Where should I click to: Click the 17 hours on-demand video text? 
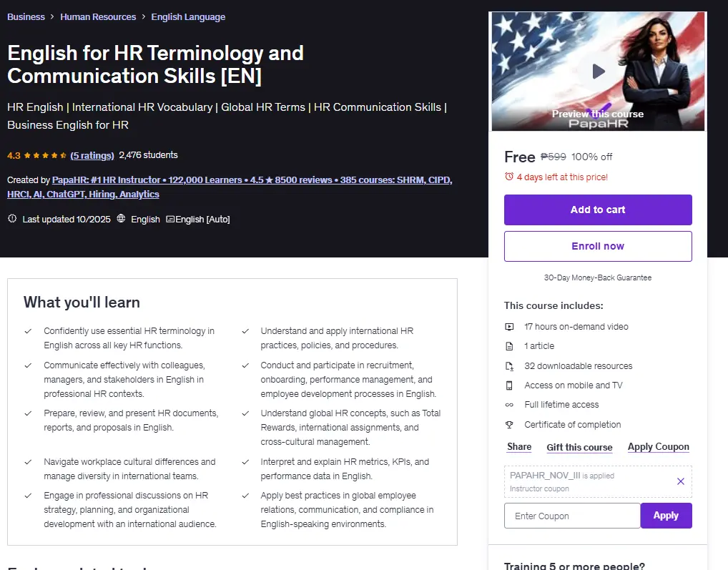[x=576, y=327]
